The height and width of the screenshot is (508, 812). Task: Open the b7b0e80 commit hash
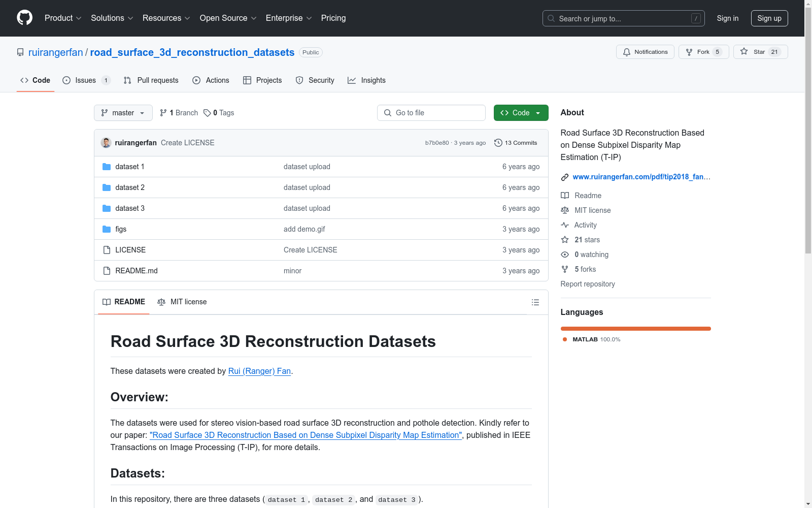(x=437, y=143)
